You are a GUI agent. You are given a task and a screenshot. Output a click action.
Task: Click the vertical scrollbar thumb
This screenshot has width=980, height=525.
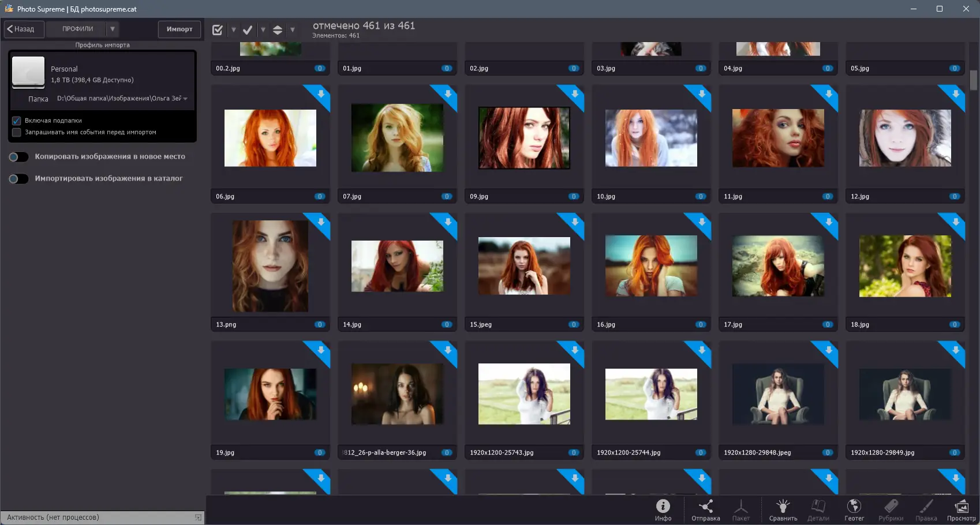[974, 80]
